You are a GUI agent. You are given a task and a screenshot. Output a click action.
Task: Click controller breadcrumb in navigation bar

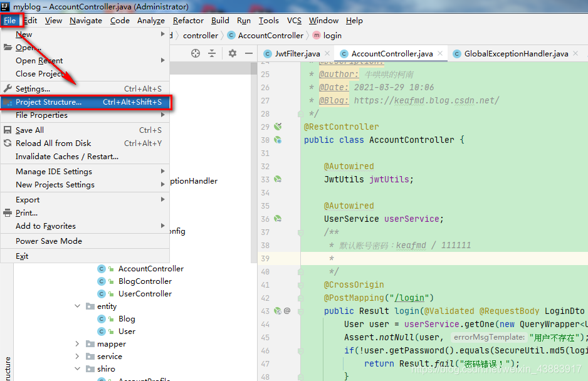pos(200,36)
